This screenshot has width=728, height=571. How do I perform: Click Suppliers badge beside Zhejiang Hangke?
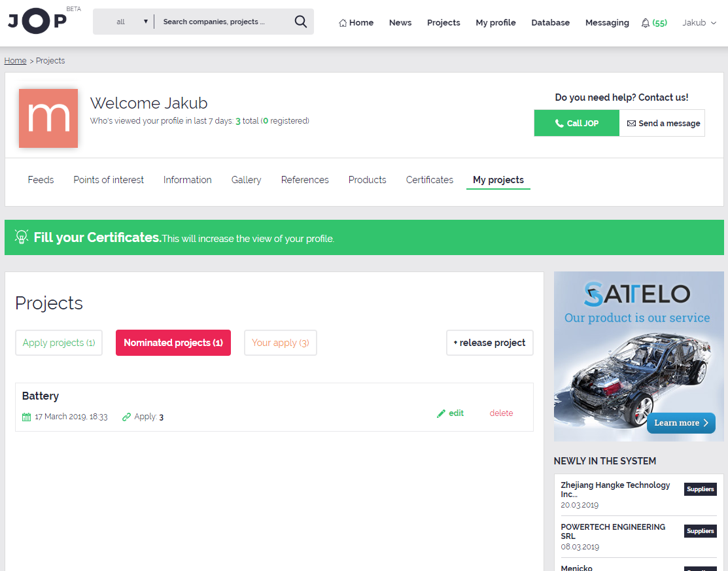700,489
